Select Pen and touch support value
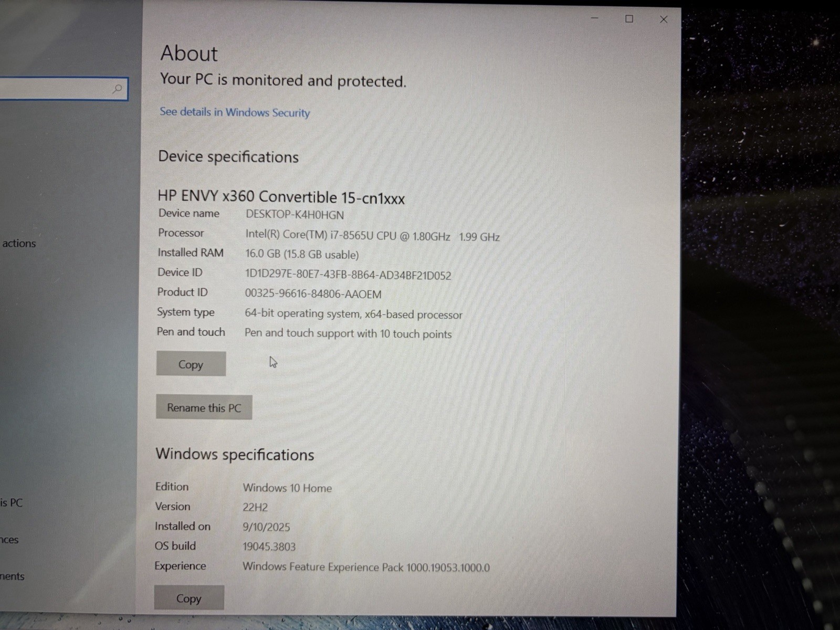This screenshot has height=630, width=840. (x=348, y=333)
